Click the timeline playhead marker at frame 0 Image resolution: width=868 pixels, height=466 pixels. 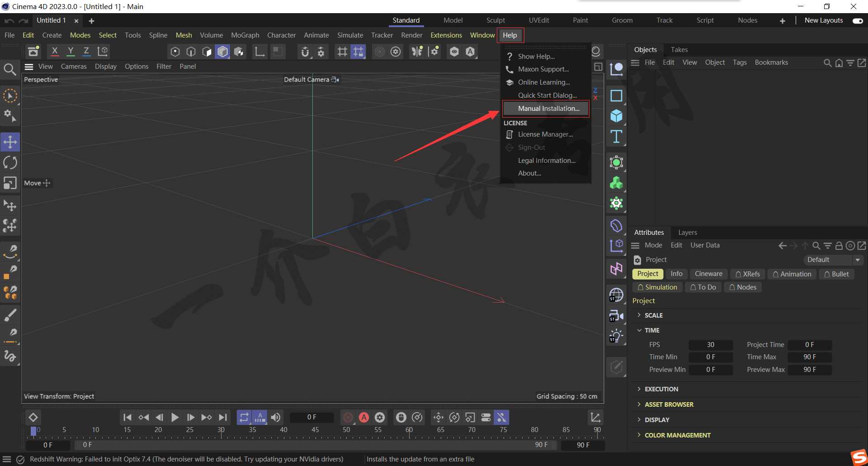tap(33, 431)
